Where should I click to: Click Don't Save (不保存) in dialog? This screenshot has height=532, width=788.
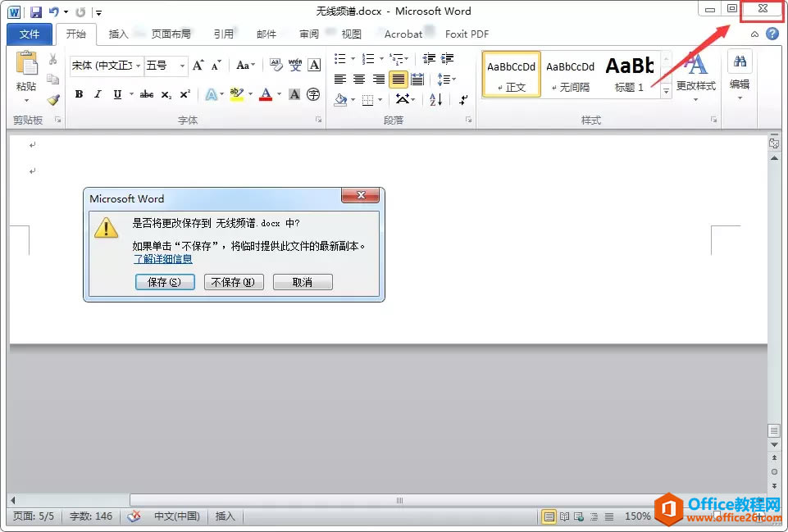click(234, 282)
